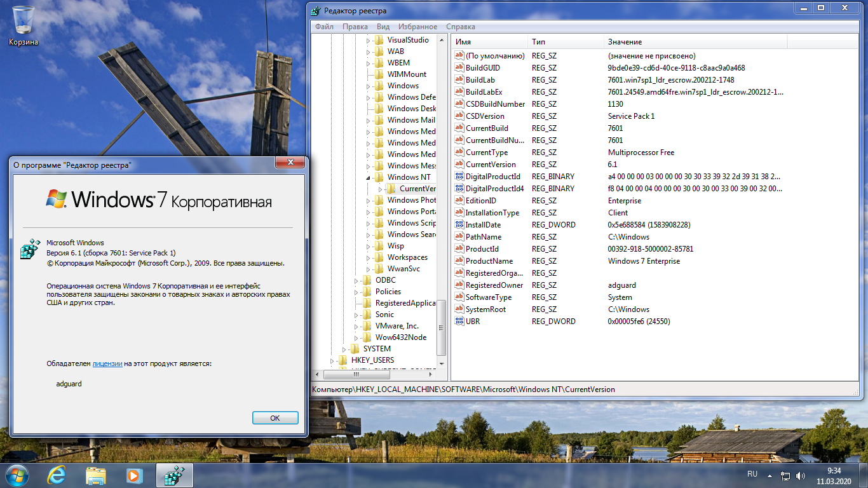
Task: Open the Избранное menu
Action: [417, 27]
